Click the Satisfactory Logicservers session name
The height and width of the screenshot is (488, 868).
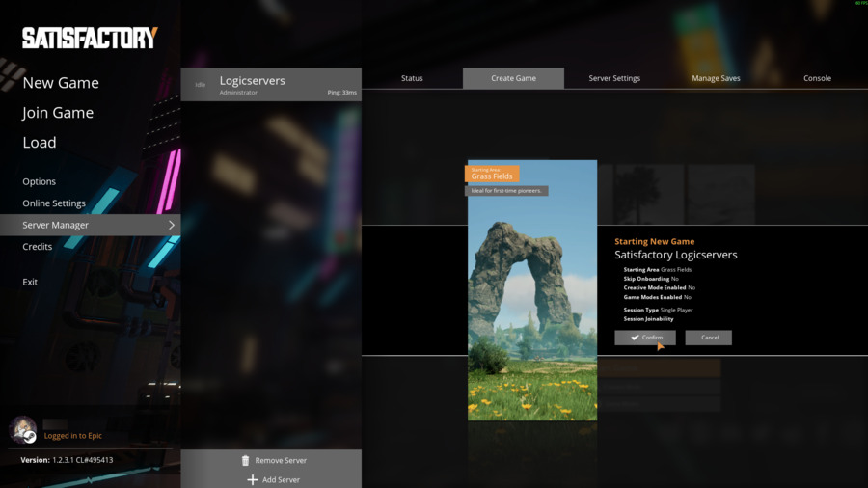click(676, 255)
